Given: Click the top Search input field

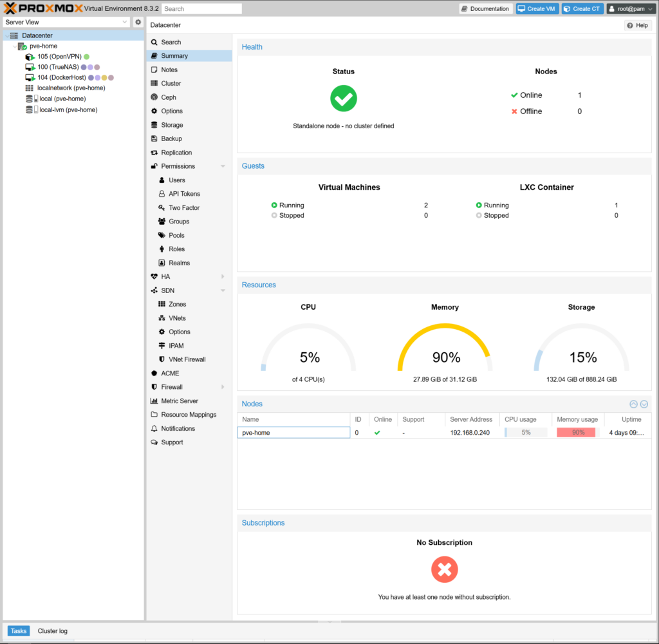Looking at the screenshot, I should [x=201, y=9].
